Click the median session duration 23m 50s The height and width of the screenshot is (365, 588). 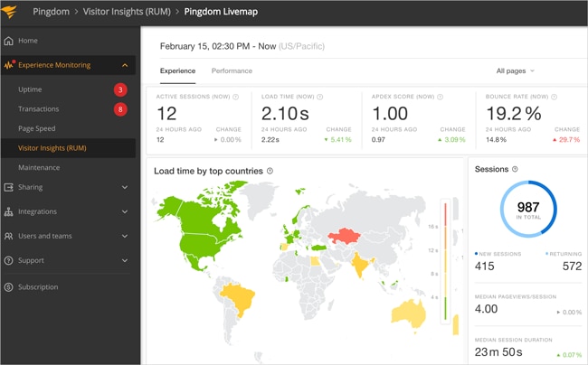click(x=498, y=351)
